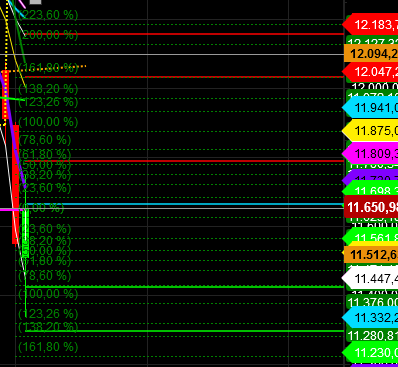This screenshot has height=367, width=398.
Task: Select the cyan 11.941,0 price label
Action: pyautogui.click(x=371, y=108)
